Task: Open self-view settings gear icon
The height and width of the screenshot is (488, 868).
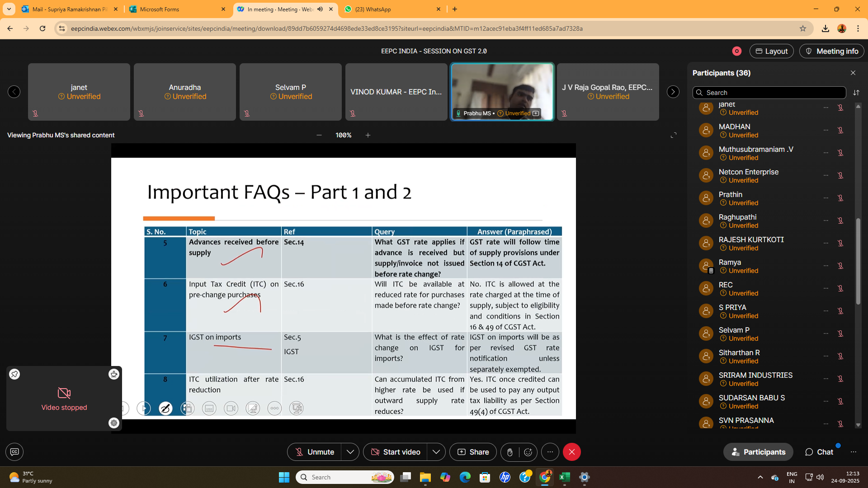Action: (114, 423)
